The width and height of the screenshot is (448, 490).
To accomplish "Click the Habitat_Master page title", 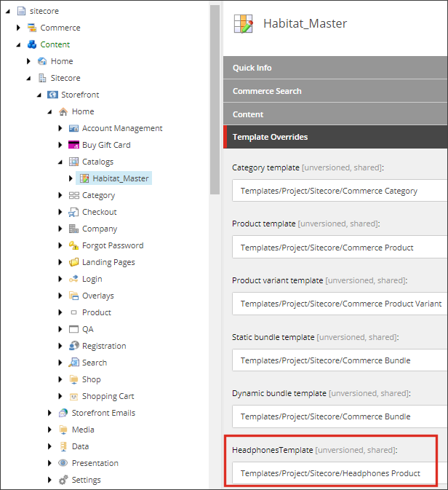I will click(305, 24).
